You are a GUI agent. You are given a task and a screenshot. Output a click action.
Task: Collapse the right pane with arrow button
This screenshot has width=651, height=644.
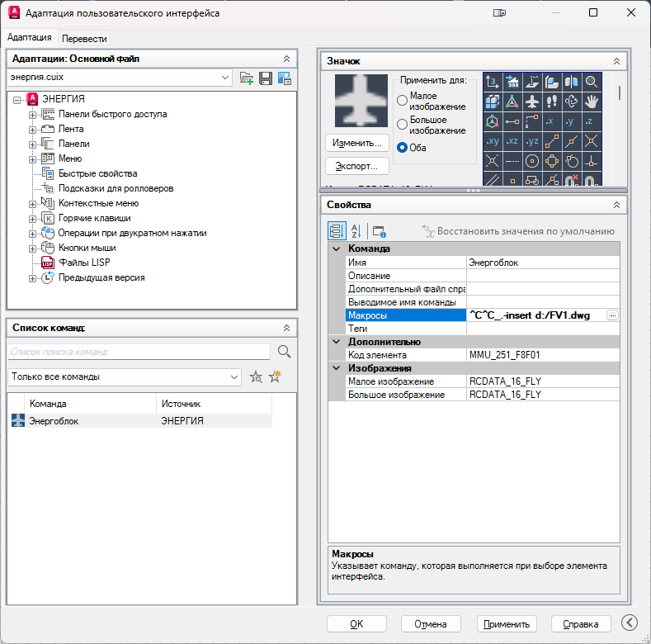630,623
